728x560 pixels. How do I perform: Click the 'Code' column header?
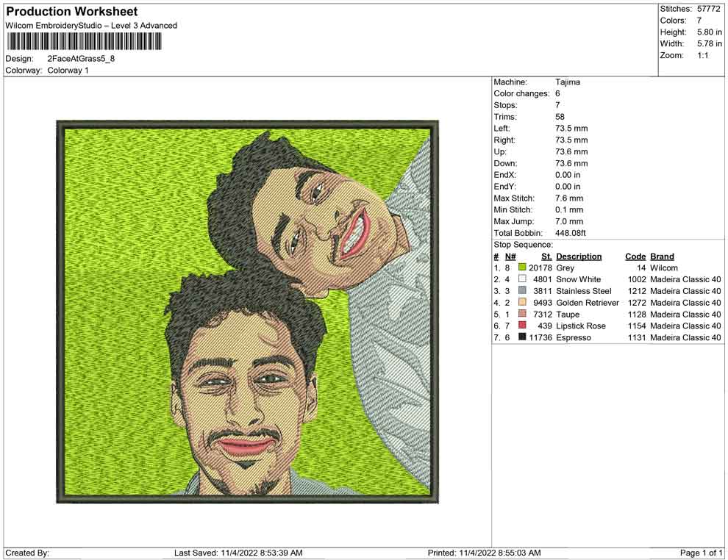click(635, 256)
